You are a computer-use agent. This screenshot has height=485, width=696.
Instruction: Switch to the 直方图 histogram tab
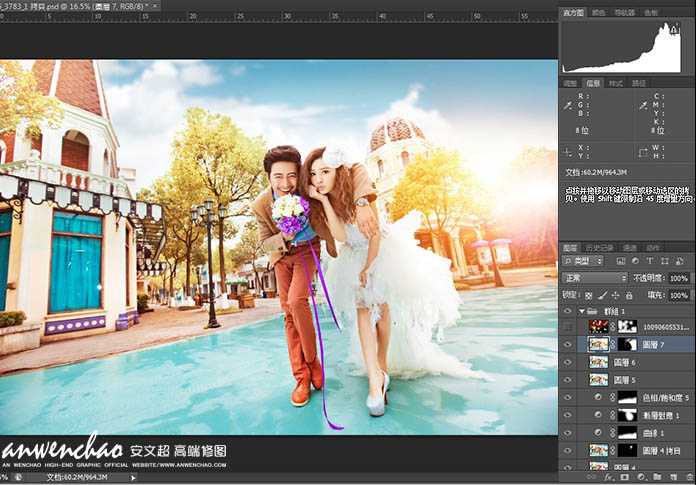point(573,13)
